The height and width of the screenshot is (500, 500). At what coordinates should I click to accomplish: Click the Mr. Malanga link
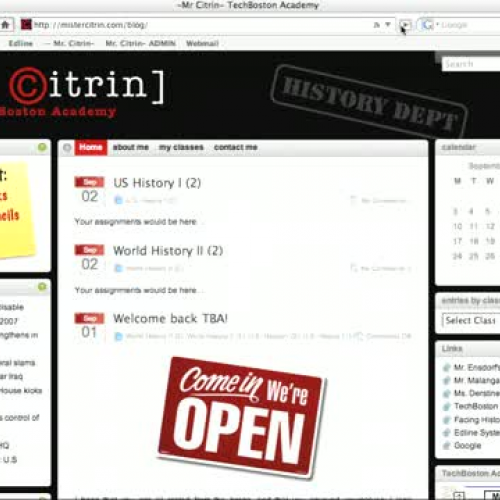pos(477,380)
